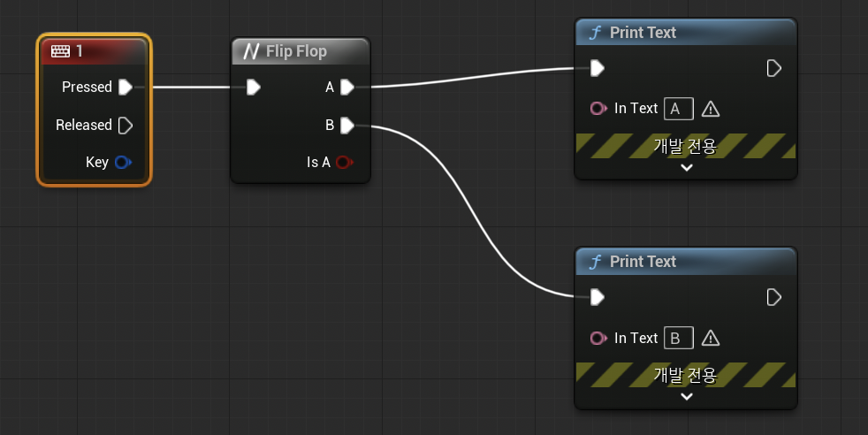Image resolution: width=868 pixels, height=435 pixels.
Task: Click the warning icon beside the text field B
Action: (x=711, y=338)
